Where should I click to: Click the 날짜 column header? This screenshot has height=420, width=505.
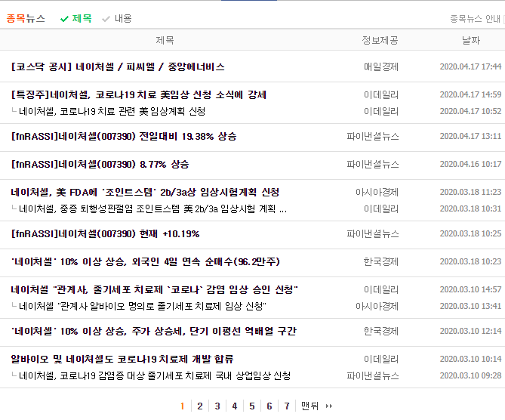471,40
